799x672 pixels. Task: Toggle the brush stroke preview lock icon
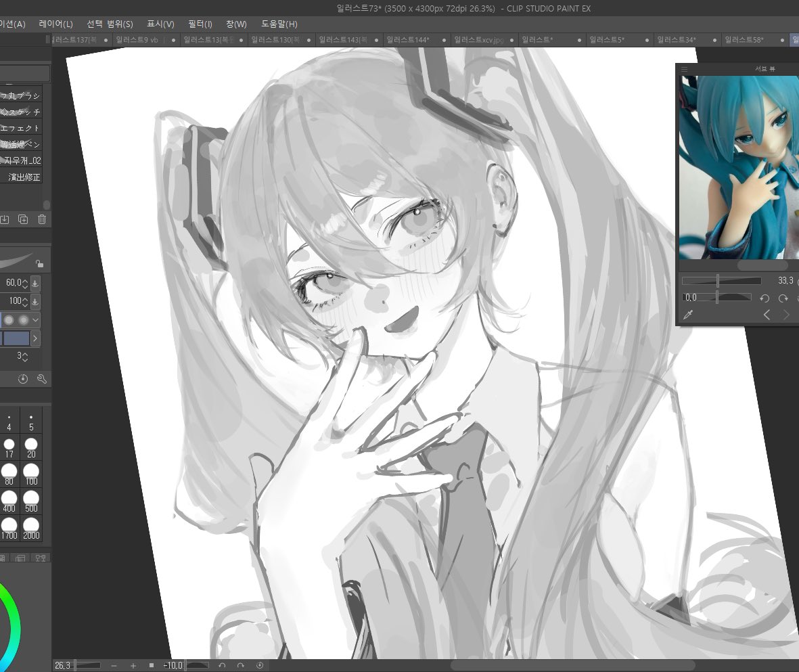coord(40,264)
